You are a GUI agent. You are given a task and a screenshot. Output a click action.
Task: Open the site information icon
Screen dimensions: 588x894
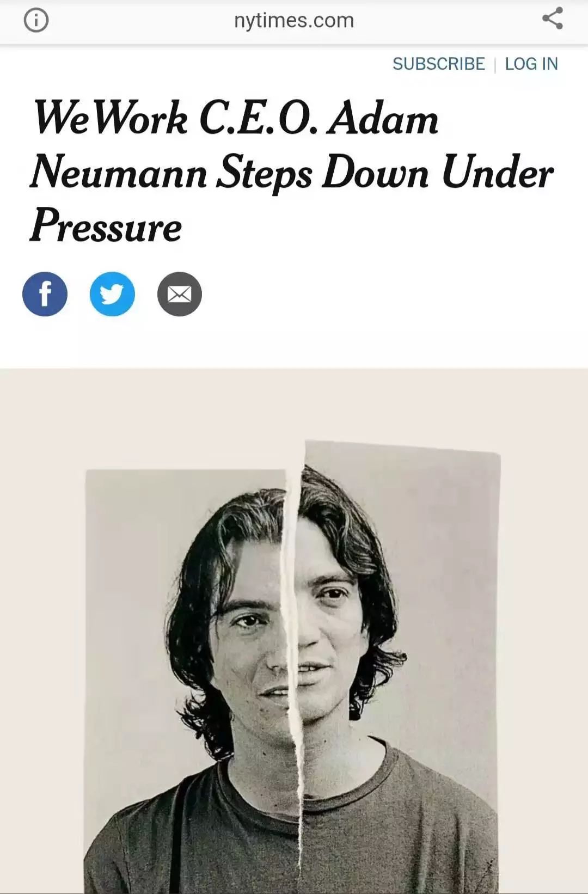pos(36,21)
